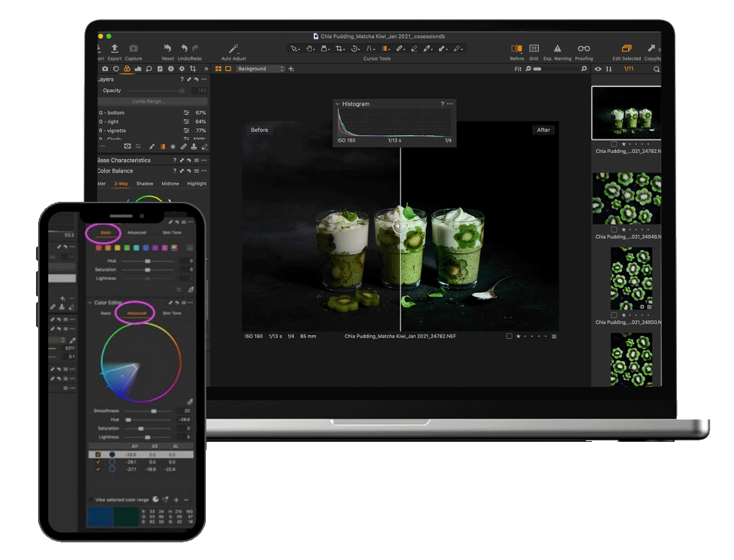This screenshot has width=734, height=560.
Task: Open the Pan hand cursor tool dropdown
Action: click(x=310, y=48)
